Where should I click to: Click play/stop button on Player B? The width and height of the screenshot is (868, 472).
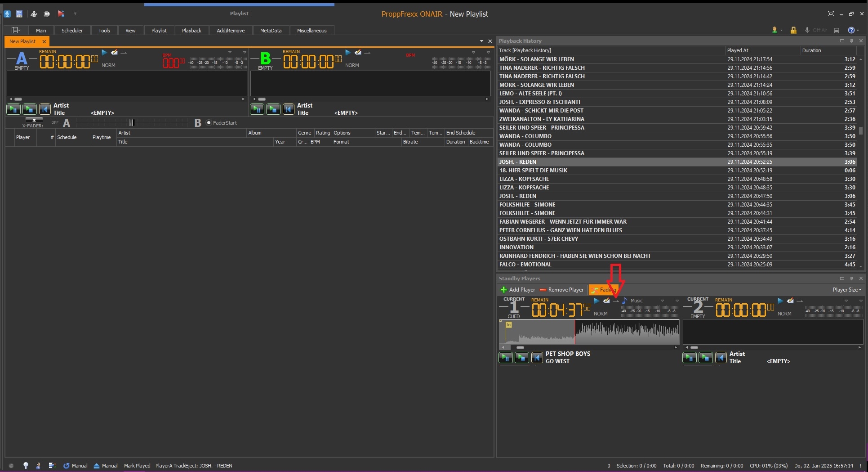[x=273, y=109]
